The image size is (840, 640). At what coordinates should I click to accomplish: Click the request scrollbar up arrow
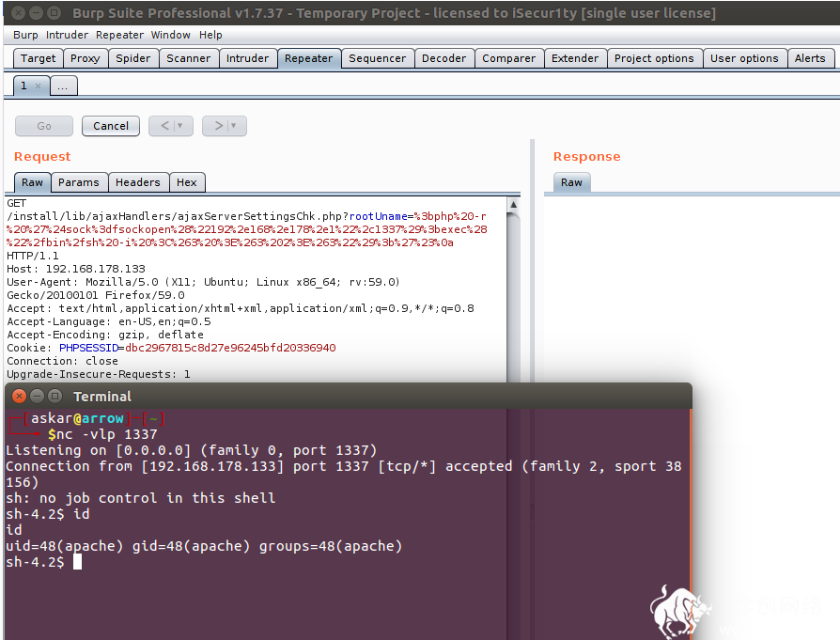(513, 204)
